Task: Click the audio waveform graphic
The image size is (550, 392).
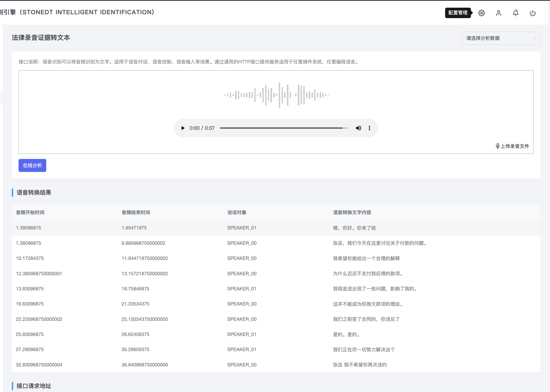Action: (x=276, y=95)
